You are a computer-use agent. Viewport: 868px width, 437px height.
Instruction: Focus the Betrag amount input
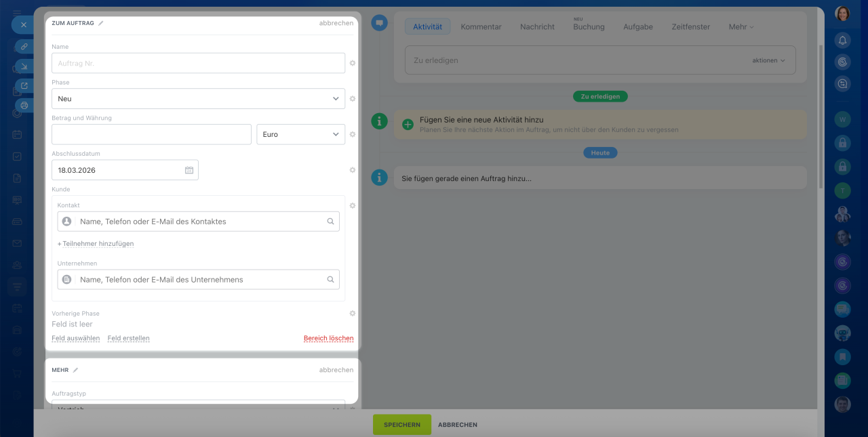click(151, 134)
